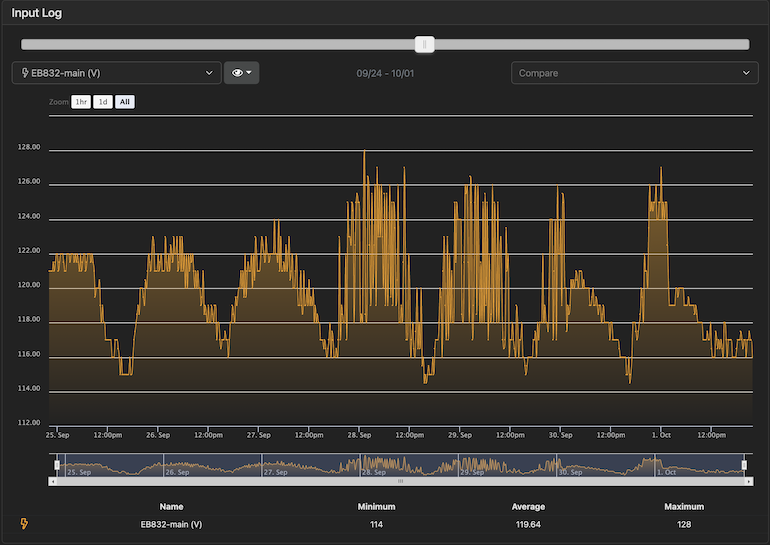Viewport: 770px width, 545px height.
Task: Click the Maximum column header
Action: 684,506
